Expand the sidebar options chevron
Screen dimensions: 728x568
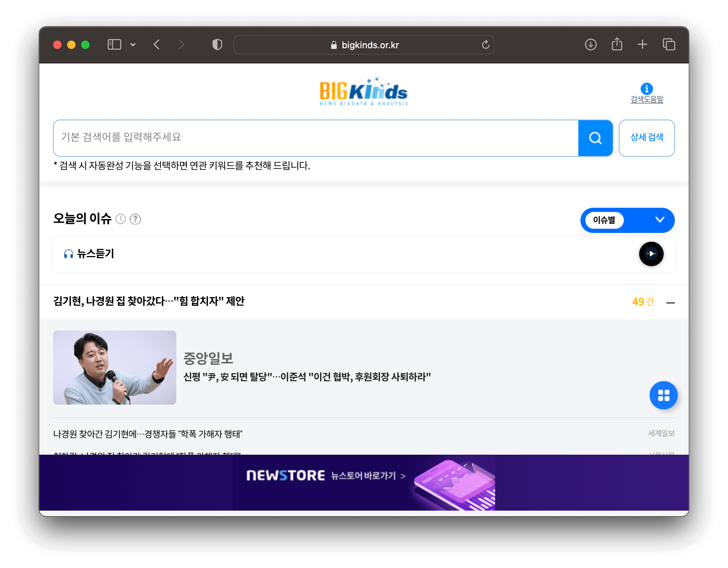coord(133,45)
